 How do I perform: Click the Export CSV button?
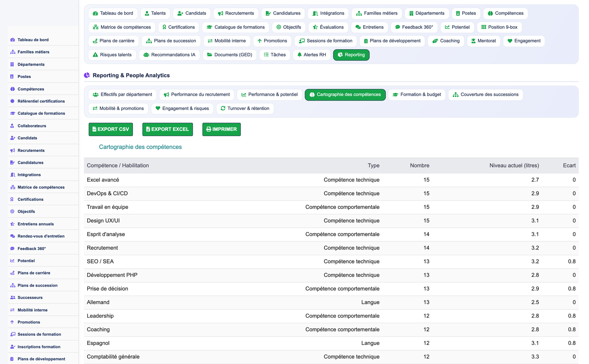pos(111,129)
